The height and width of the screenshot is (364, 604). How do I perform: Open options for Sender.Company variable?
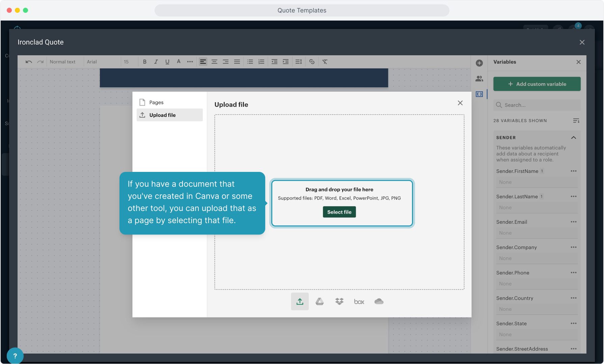[573, 247]
